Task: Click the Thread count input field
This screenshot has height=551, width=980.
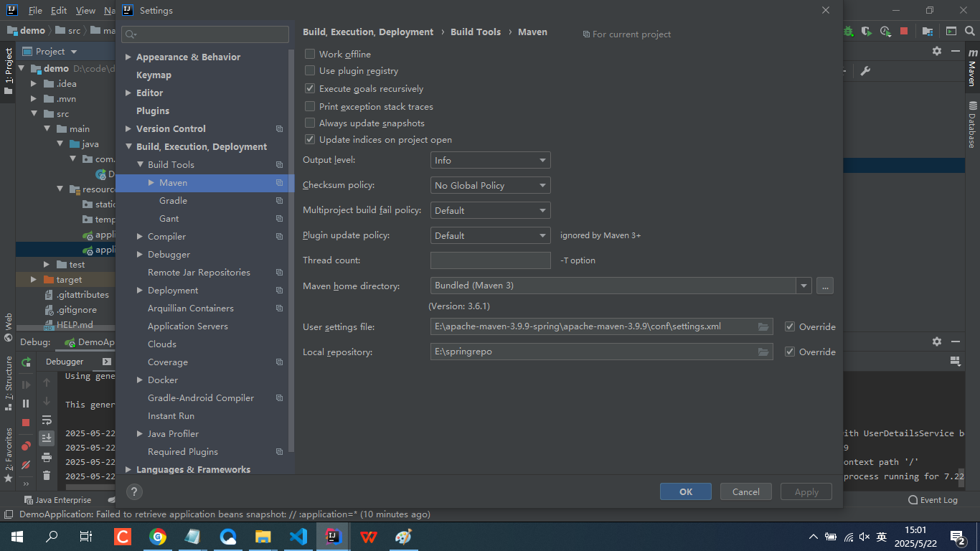Action: click(491, 260)
